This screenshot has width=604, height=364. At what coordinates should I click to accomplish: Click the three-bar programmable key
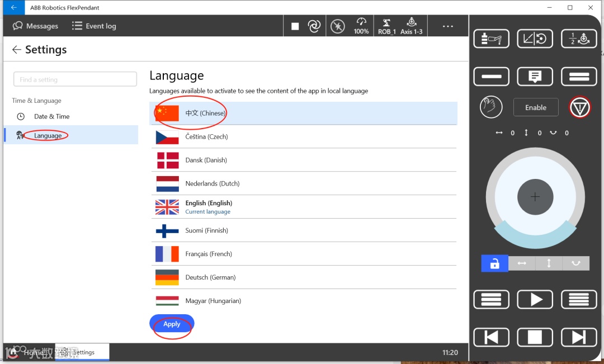(491, 299)
